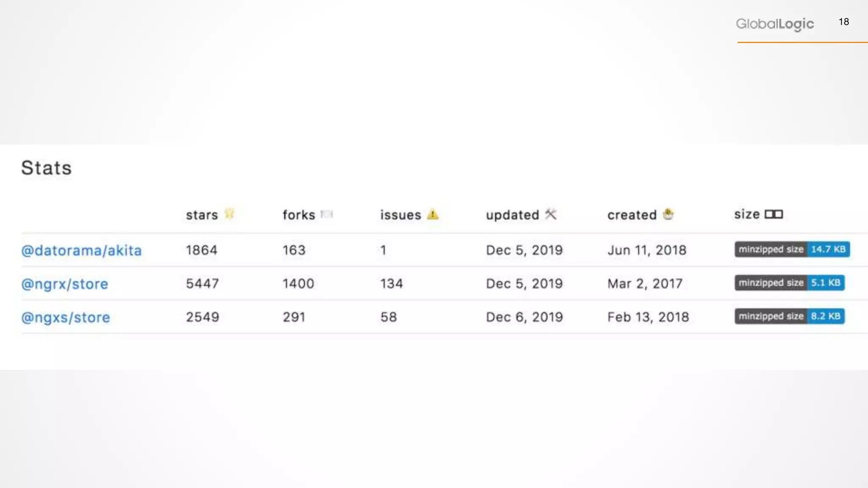Click the minzipped size 14.7 KB badge

792,250
